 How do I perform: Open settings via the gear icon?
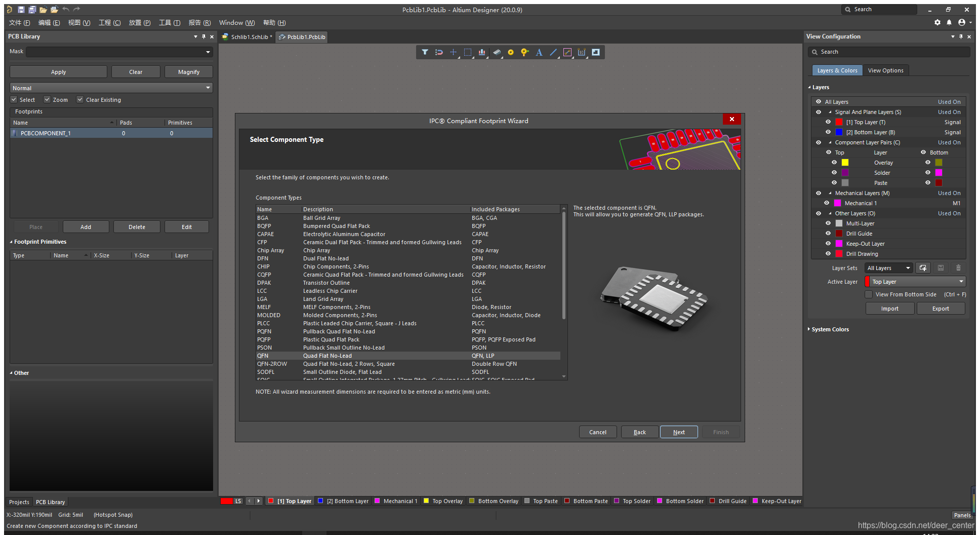click(x=937, y=22)
